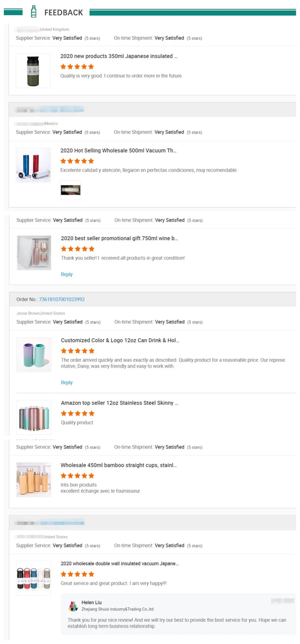300x644 pixels.
Task: Click Reply under Jesse Brown's review
Action: tap(67, 383)
